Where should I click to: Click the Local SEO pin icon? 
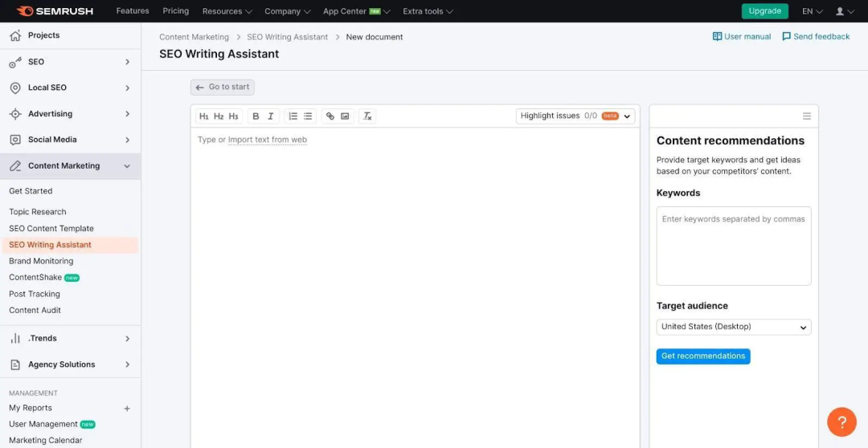point(15,88)
